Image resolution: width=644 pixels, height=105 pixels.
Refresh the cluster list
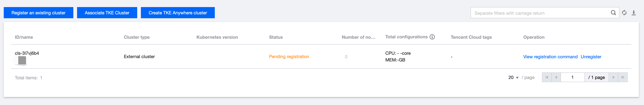pyautogui.click(x=624, y=13)
